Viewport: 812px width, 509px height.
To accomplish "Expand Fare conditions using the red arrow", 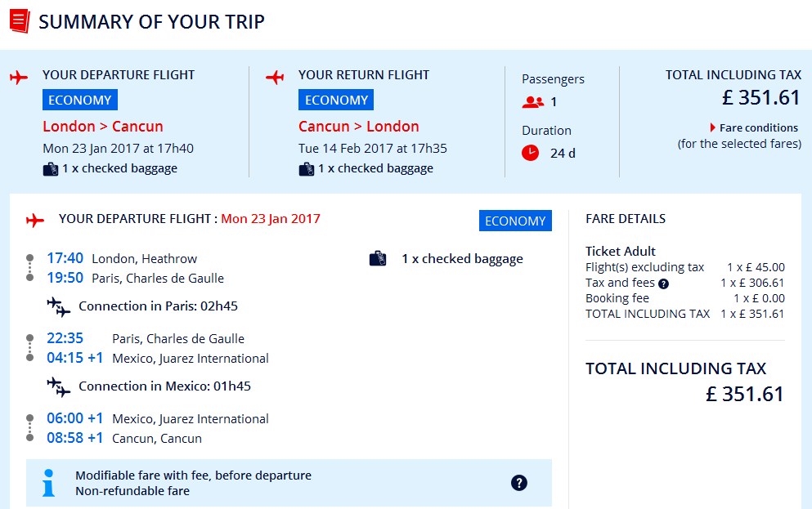I will coord(712,127).
